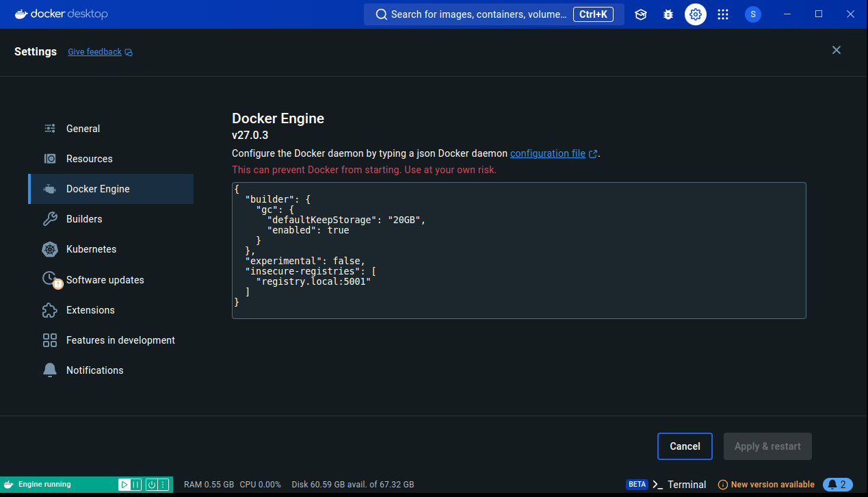This screenshot has width=868, height=497.
Task: Open Notifications settings section
Action: 111,370
